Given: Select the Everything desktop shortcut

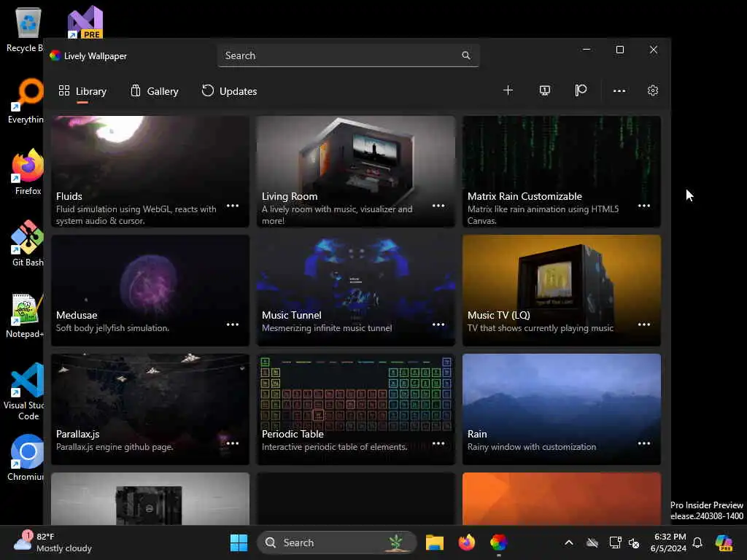Looking at the screenshot, I should click(26, 101).
